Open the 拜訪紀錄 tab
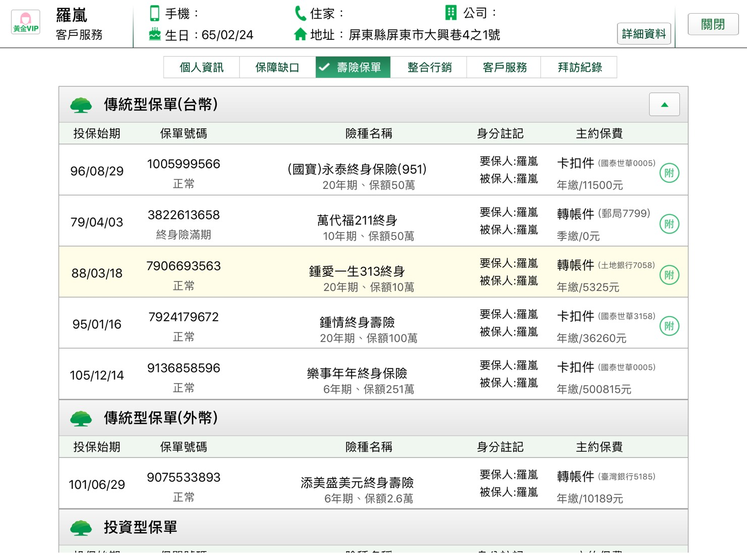 tap(579, 67)
